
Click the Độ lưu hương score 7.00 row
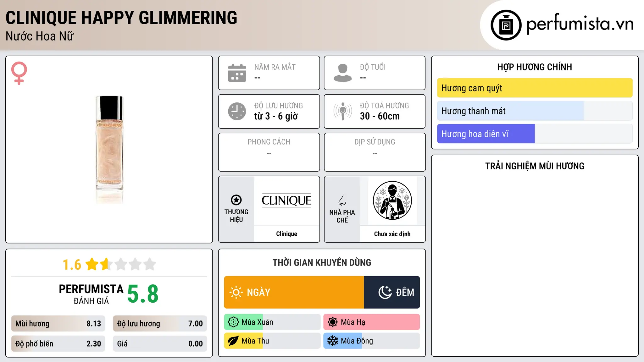(160, 324)
